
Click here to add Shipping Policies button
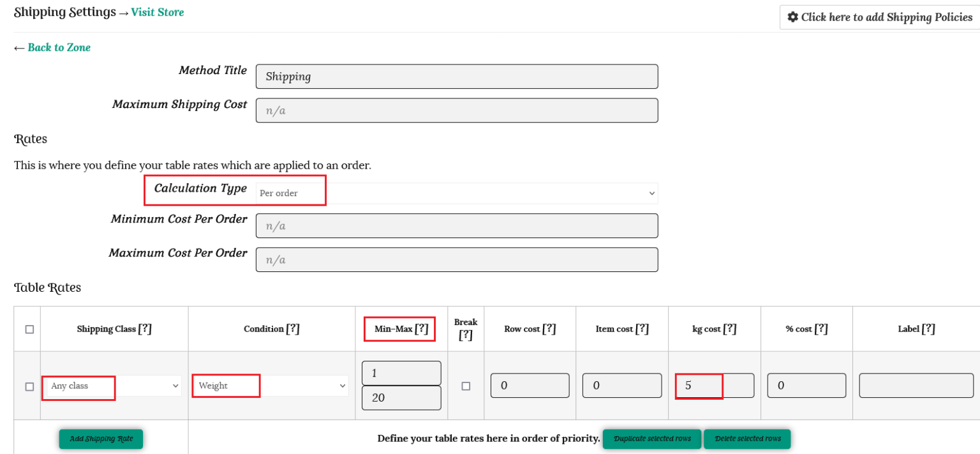coord(880,17)
